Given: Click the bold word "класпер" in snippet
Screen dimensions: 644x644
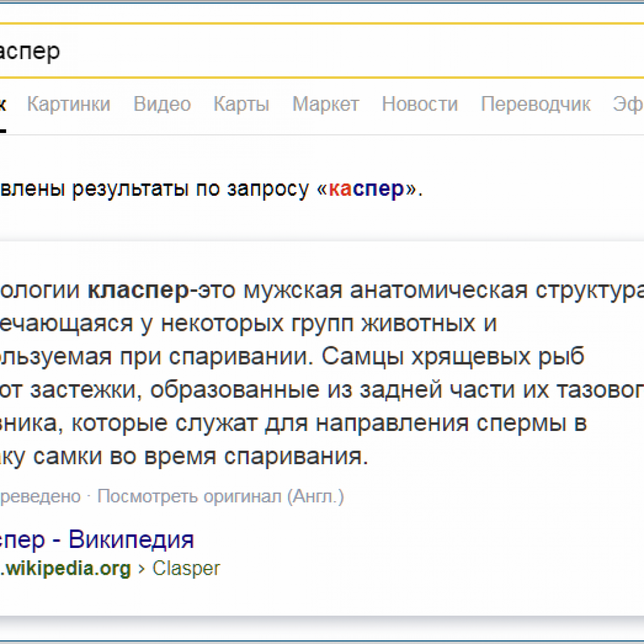Looking at the screenshot, I should [x=138, y=290].
